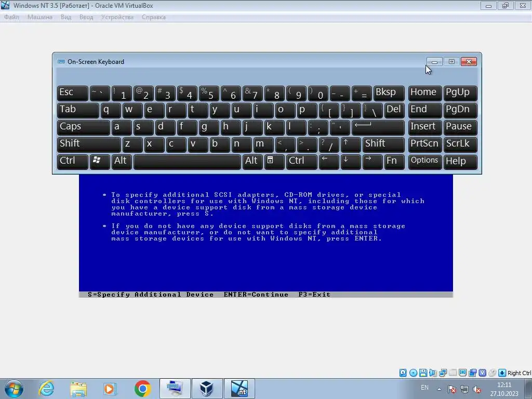Open the Вид menu in VirtualBox
Viewport: 532px width, 399px height.
pyautogui.click(x=66, y=17)
